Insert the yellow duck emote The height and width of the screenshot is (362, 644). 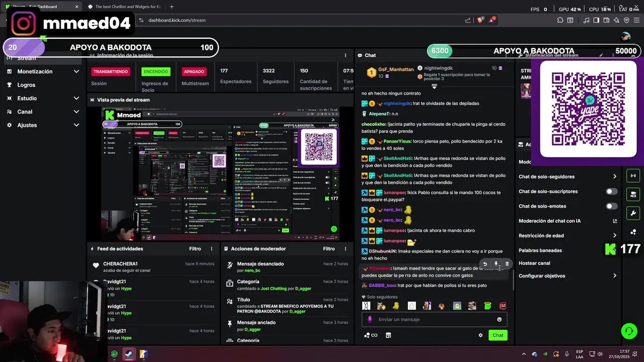396,306
